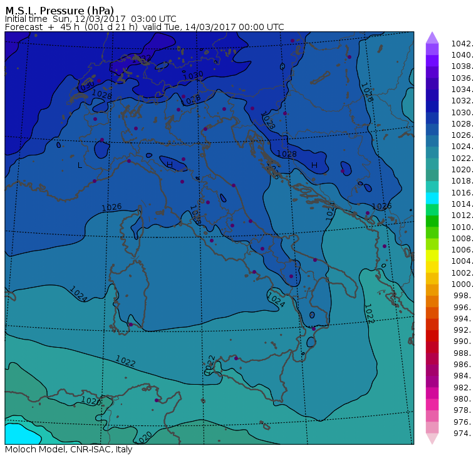Click the red legend band between 990 and 992
476x458 pixels.
[432, 336]
